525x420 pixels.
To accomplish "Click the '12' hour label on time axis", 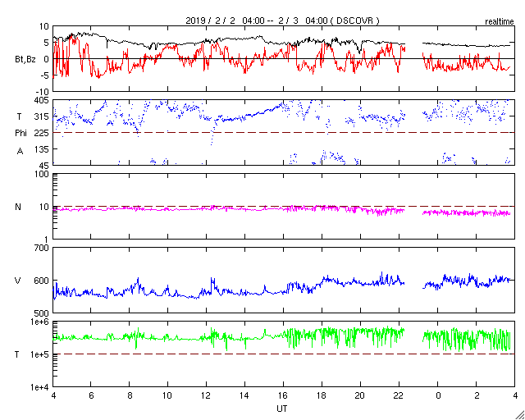I will pos(206,396).
